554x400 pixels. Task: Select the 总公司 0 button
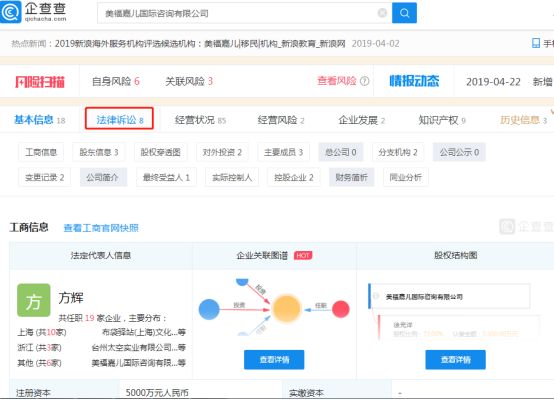(x=341, y=152)
